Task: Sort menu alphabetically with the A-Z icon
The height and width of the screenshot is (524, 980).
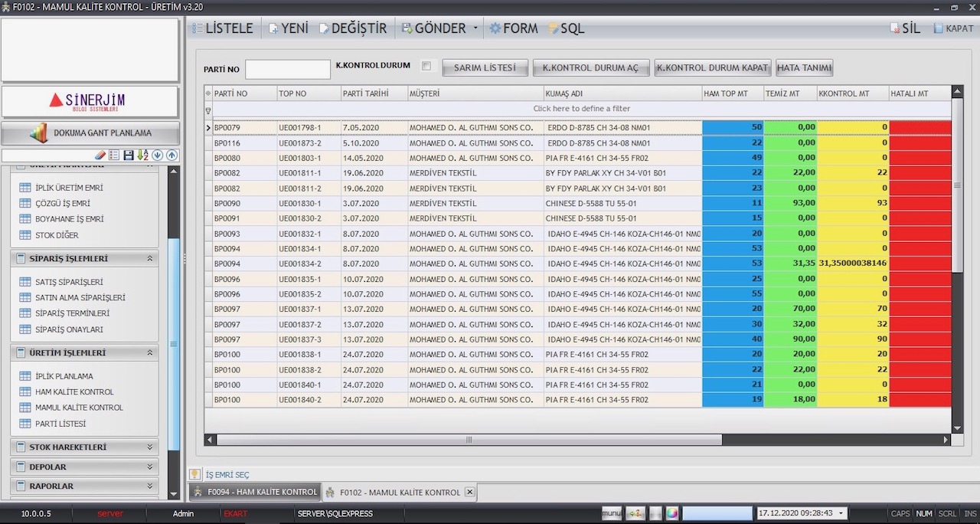Action: point(142,156)
